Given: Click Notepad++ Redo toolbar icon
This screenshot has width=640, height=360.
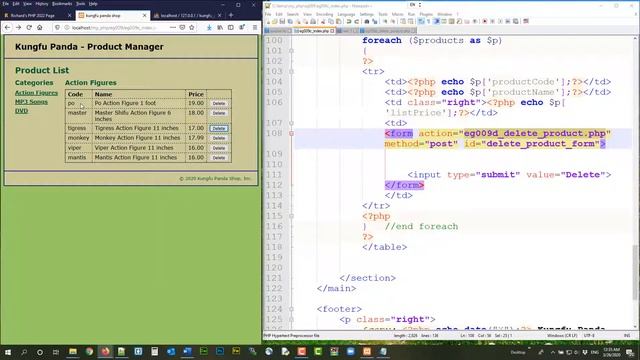Looking at the screenshot, I should point(356,21).
